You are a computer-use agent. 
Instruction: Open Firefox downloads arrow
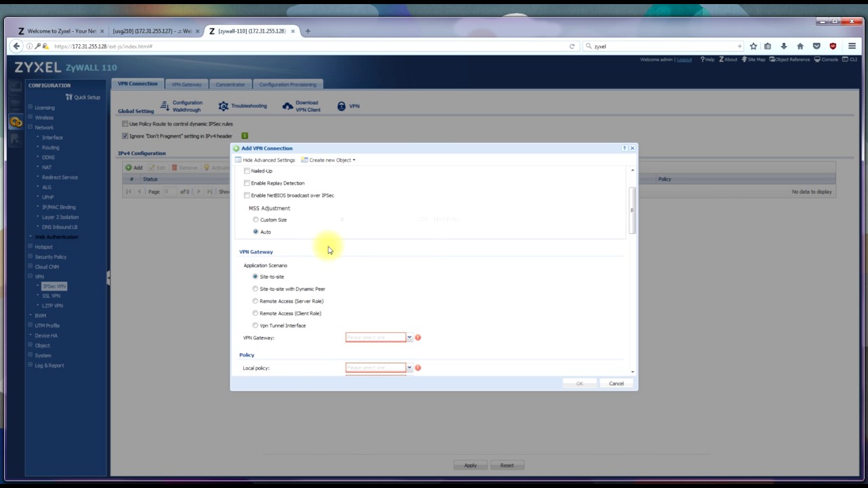[784, 46]
